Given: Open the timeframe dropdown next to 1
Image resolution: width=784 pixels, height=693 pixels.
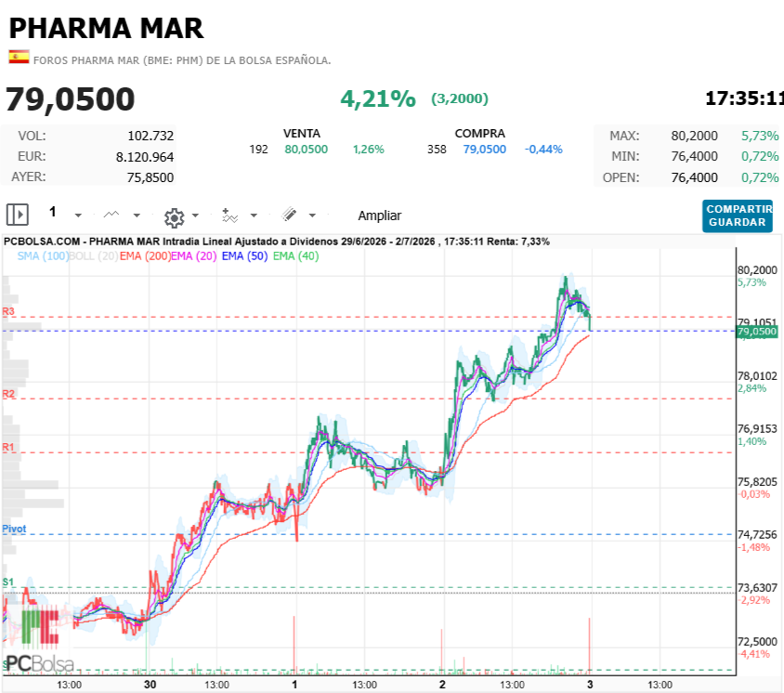Looking at the screenshot, I should pos(78,216).
